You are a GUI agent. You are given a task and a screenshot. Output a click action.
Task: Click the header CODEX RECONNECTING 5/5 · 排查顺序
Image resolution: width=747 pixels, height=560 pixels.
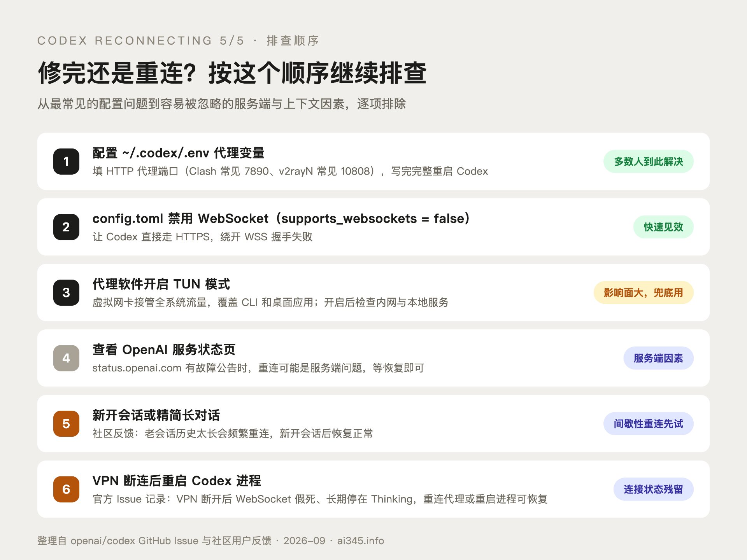click(x=178, y=40)
